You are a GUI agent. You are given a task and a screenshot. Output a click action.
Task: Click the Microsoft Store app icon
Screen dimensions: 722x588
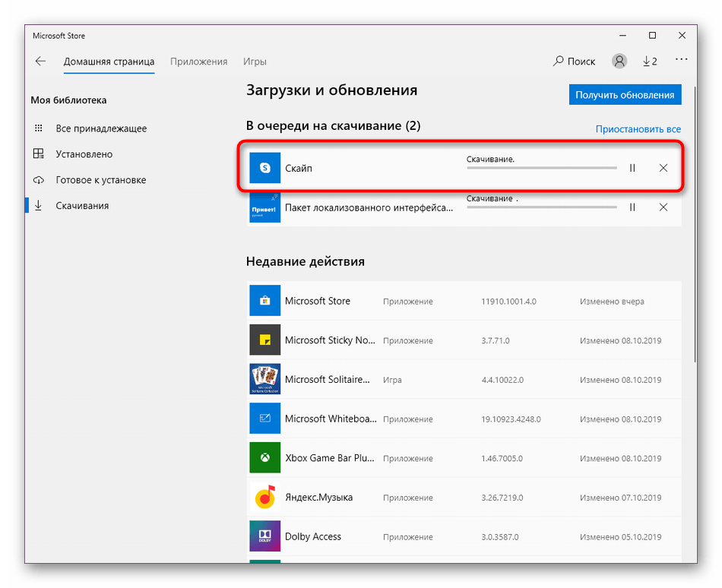click(x=264, y=300)
